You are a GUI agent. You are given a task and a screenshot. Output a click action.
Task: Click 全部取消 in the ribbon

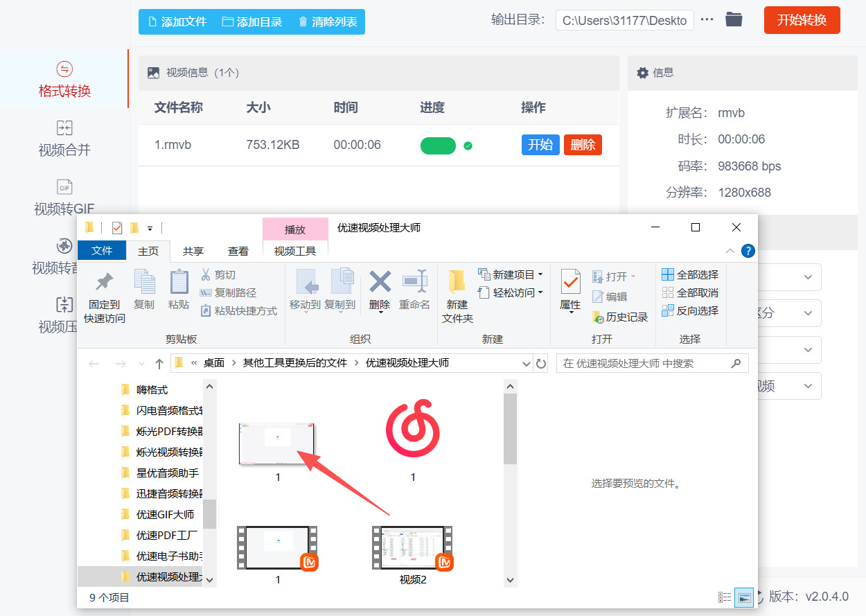pos(690,293)
